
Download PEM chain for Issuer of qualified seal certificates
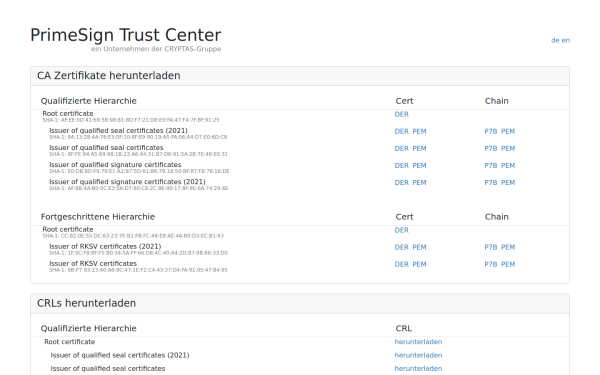tap(508, 148)
